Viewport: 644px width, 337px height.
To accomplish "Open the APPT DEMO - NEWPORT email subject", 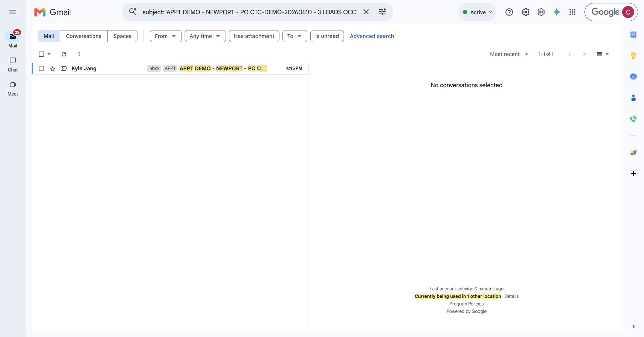I will point(223,68).
